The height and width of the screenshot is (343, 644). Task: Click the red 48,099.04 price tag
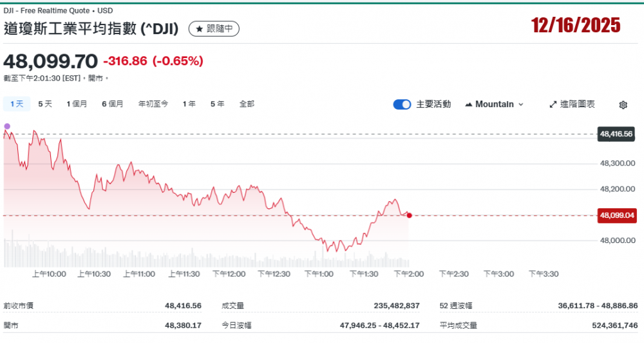coord(617,215)
